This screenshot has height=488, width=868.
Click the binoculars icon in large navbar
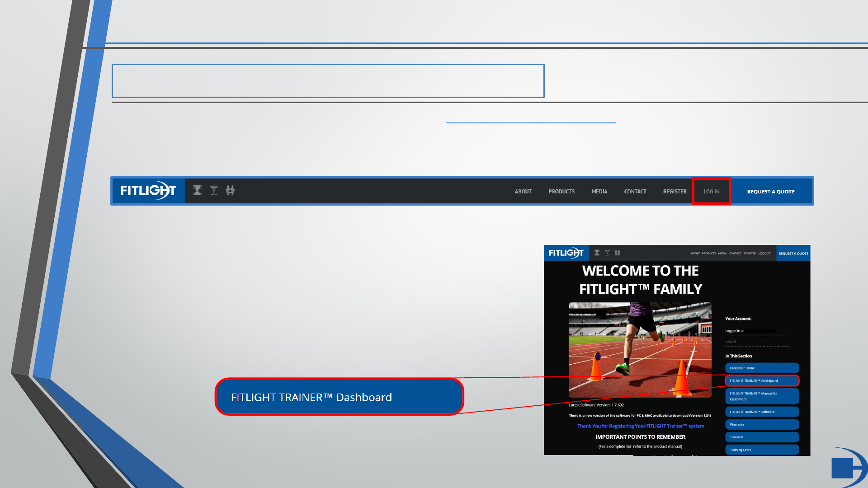point(230,190)
